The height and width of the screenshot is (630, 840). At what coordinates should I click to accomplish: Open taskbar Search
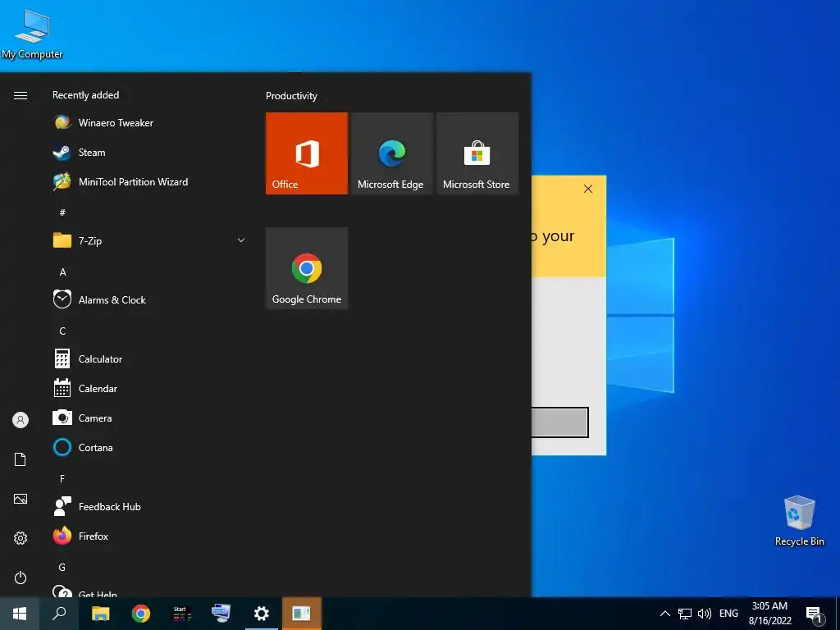(x=59, y=614)
